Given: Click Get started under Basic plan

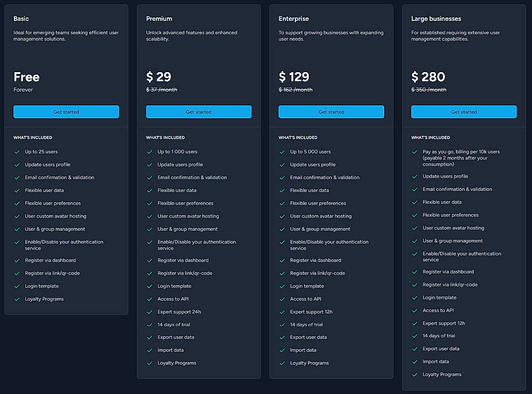Looking at the screenshot, I should click(66, 111).
